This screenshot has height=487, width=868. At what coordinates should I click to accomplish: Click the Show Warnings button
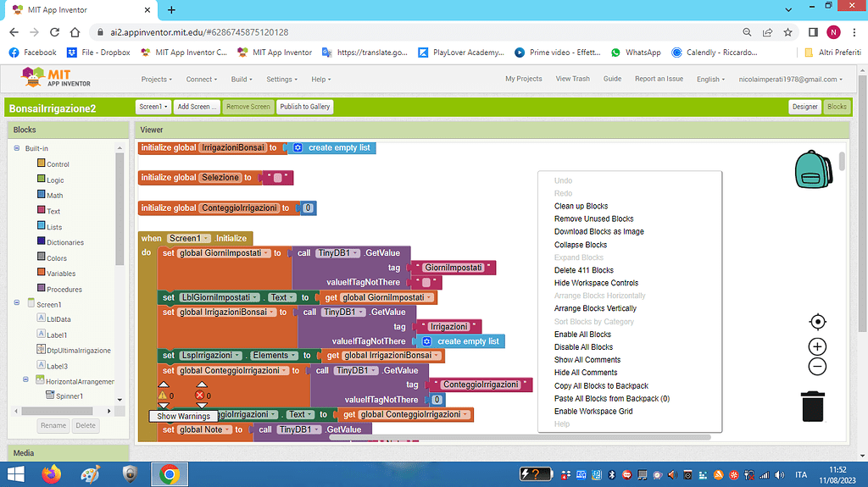point(183,416)
